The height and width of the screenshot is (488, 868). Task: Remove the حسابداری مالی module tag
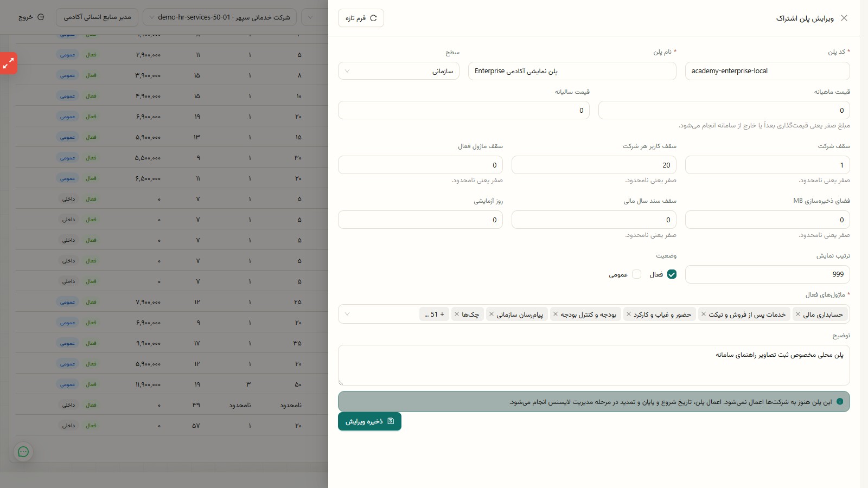(x=798, y=314)
